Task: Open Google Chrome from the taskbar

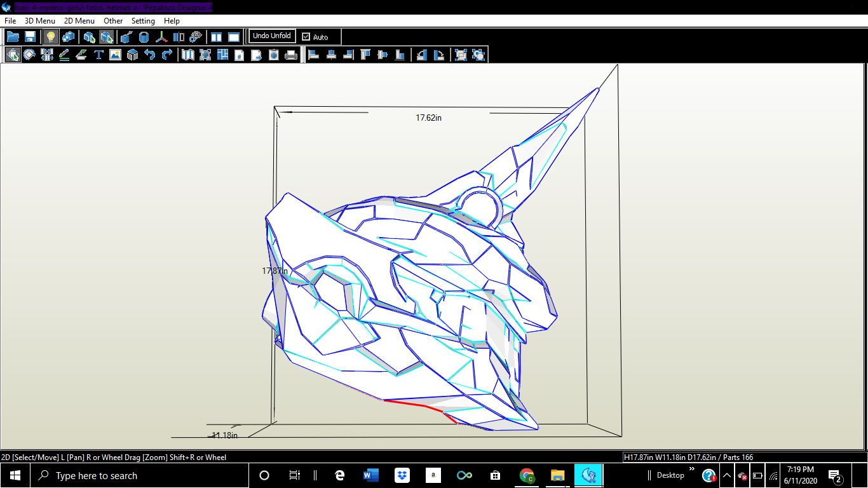Action: click(x=526, y=475)
